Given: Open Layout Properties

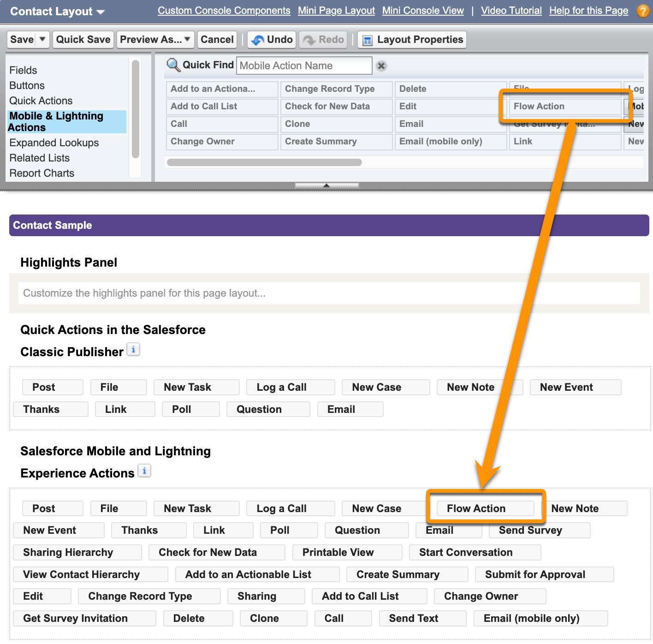Looking at the screenshot, I should click(x=412, y=40).
